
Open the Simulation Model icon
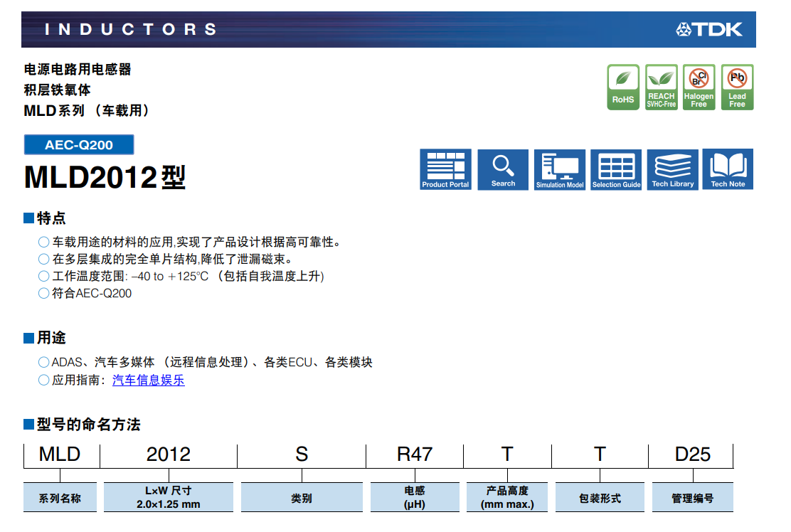point(560,169)
